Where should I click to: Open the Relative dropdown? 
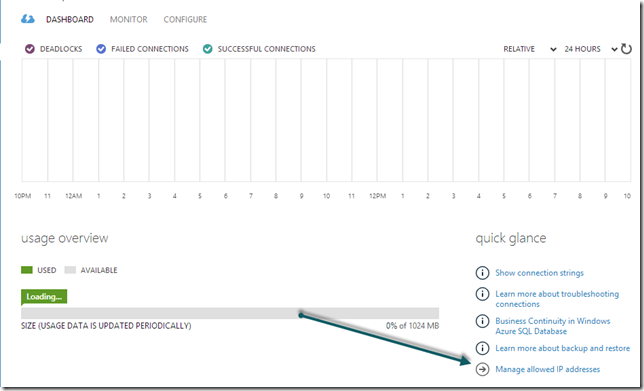tap(530, 49)
